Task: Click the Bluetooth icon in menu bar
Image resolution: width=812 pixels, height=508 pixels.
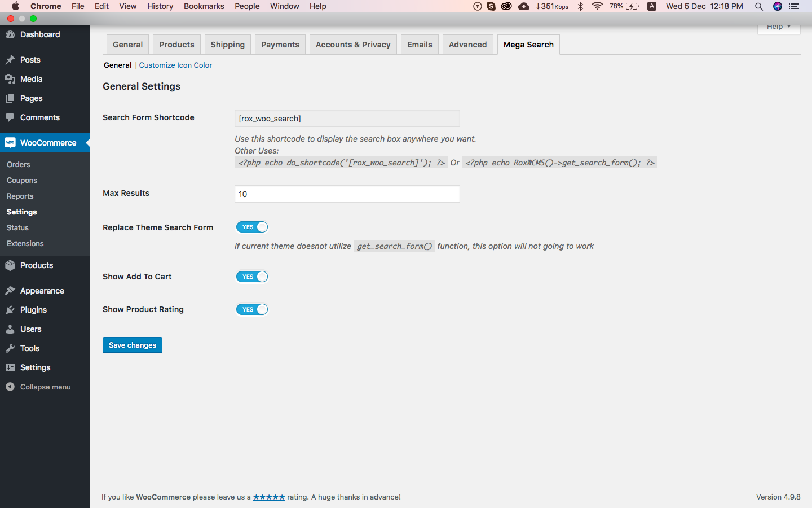Action: (x=580, y=6)
